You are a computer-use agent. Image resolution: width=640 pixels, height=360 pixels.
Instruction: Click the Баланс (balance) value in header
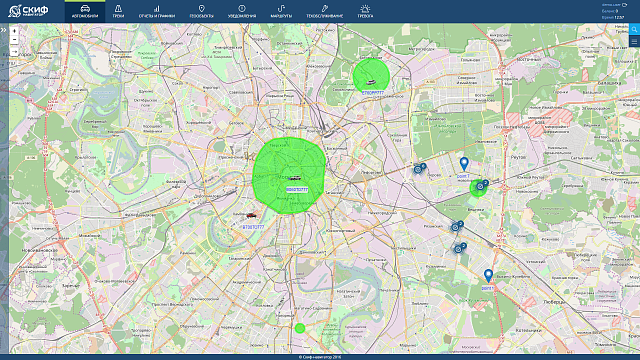610,11
